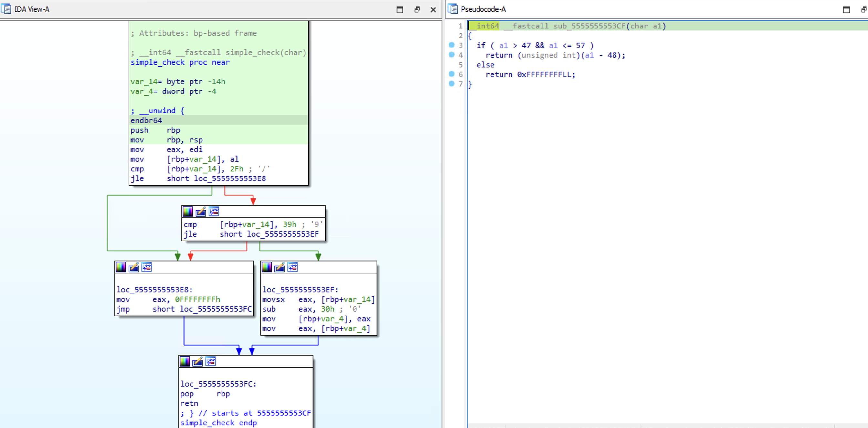Click 'return 0xFFFFFFFFLL;' line in pseudocode
The width and height of the screenshot is (868, 428).
coord(530,75)
